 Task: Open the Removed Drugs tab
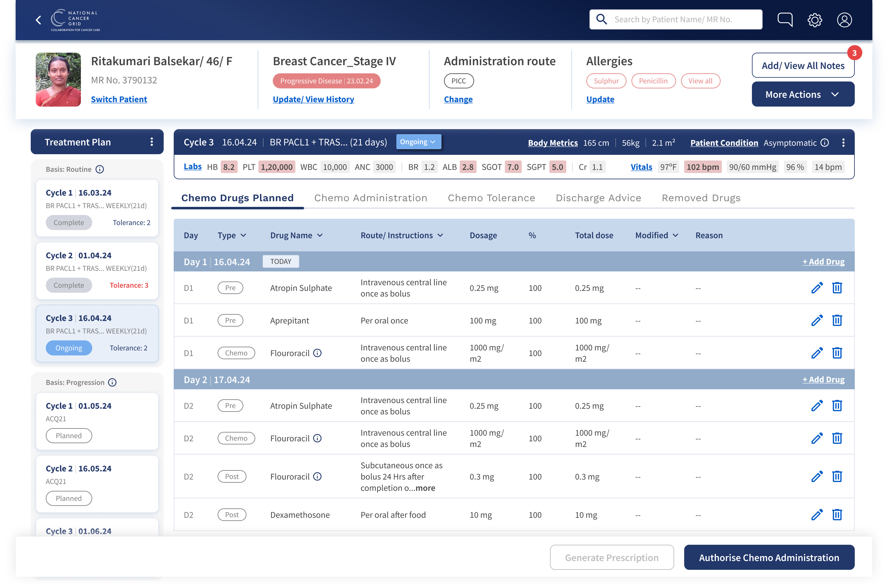(701, 198)
